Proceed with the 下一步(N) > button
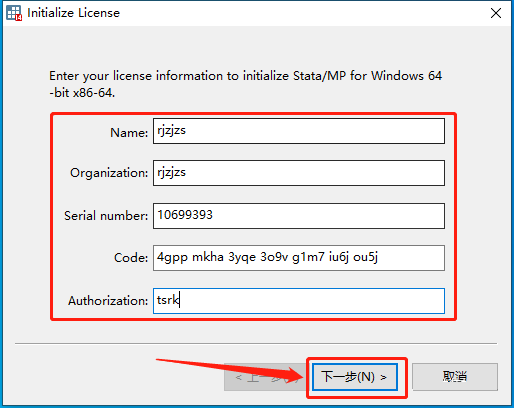Screen dimensions: 514x408 click(x=355, y=377)
